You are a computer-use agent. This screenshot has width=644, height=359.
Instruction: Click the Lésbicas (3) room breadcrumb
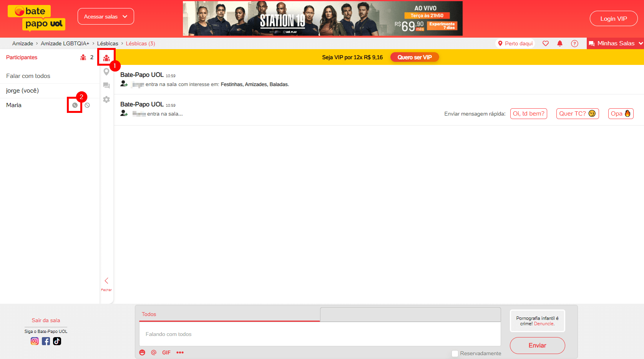pos(141,43)
